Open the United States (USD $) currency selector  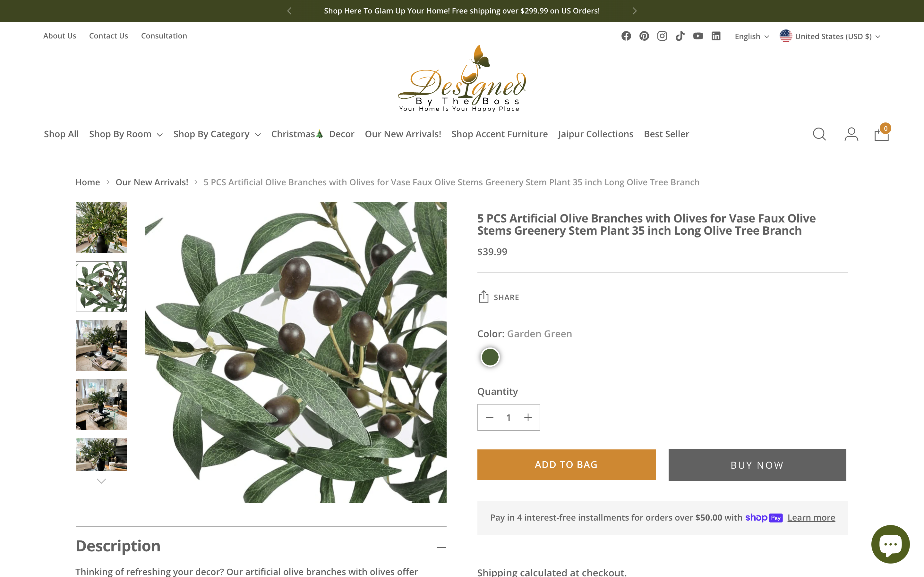click(830, 36)
